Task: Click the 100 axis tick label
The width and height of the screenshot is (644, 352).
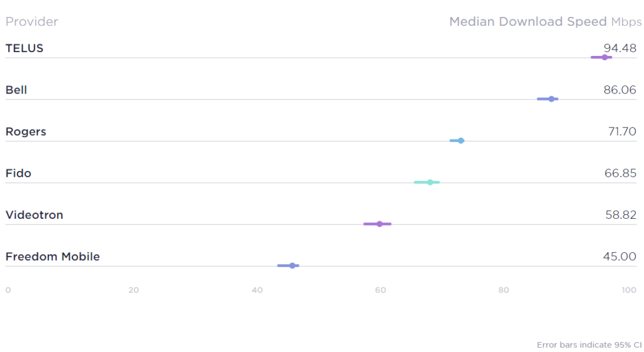Action: [x=629, y=290]
